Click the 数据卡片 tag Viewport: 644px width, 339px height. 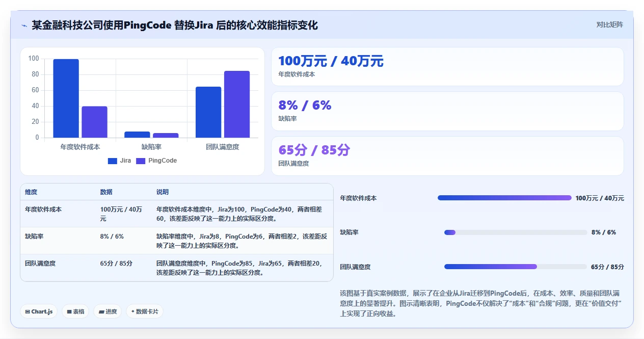click(x=145, y=311)
